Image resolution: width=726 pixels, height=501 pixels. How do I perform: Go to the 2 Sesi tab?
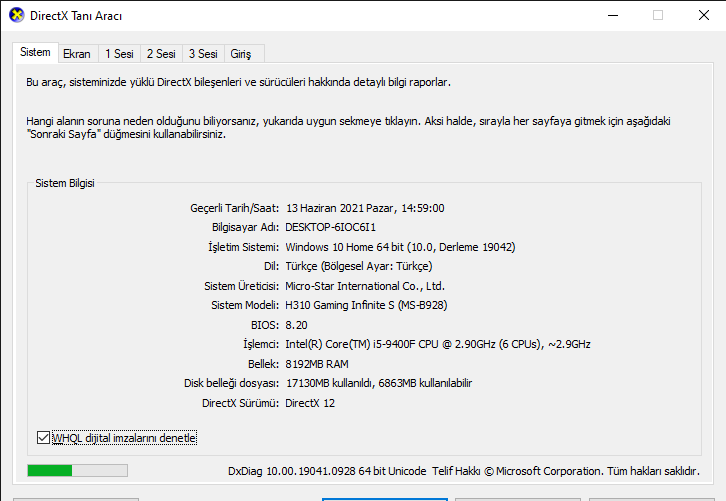point(161,54)
